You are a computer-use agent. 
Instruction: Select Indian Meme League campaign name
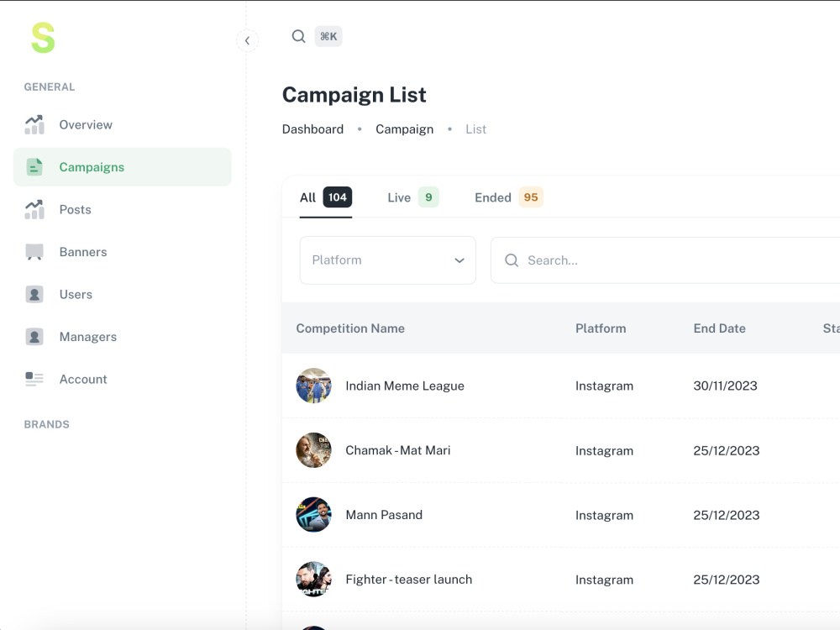[x=405, y=386]
